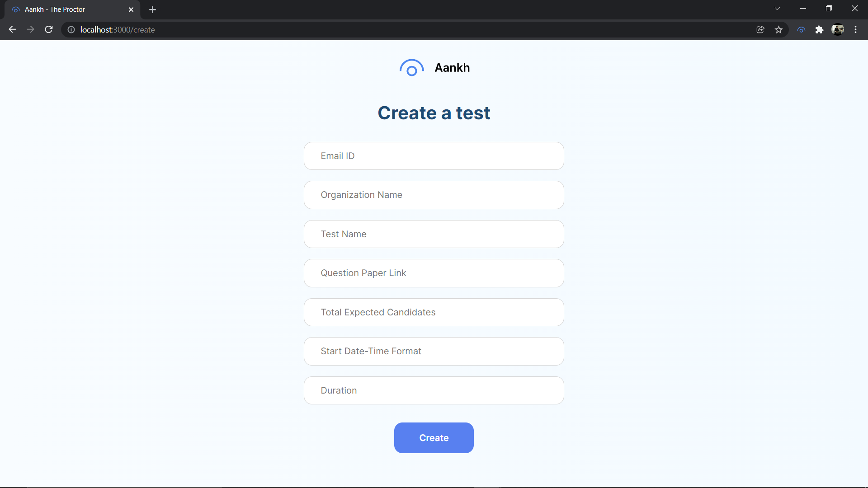868x488 pixels.
Task: Click the page refresh icon
Action: (x=49, y=30)
